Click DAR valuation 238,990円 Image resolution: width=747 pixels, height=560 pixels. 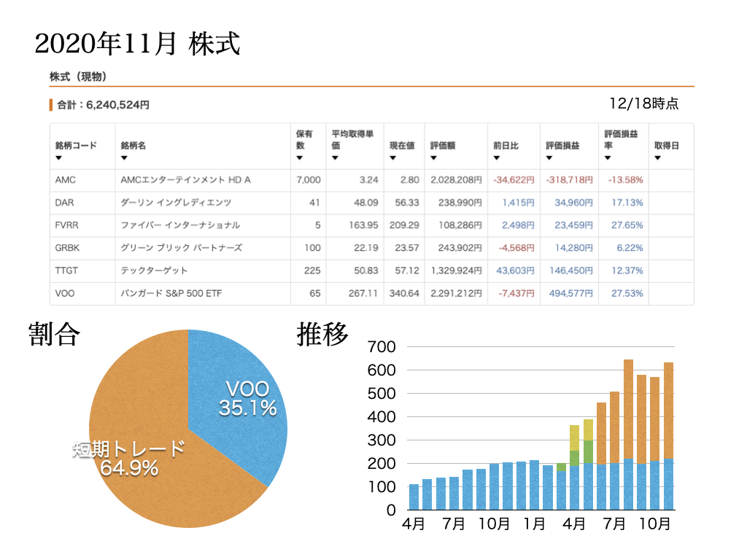[x=460, y=203]
